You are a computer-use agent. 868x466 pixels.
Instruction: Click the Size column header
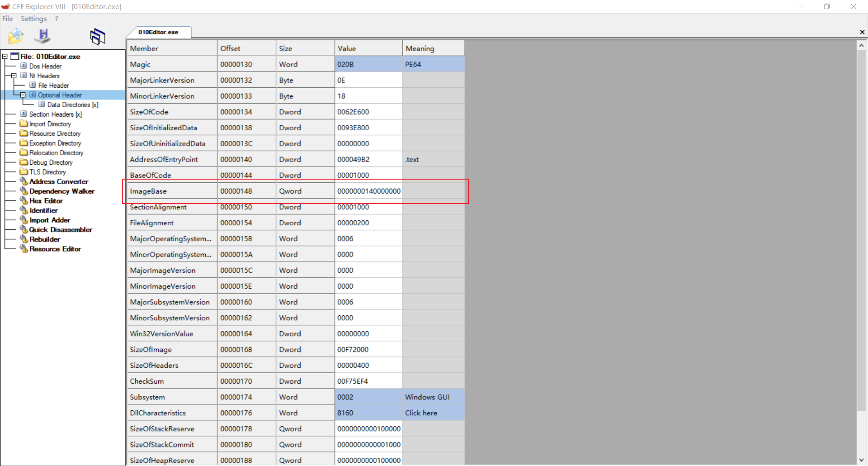click(x=306, y=48)
